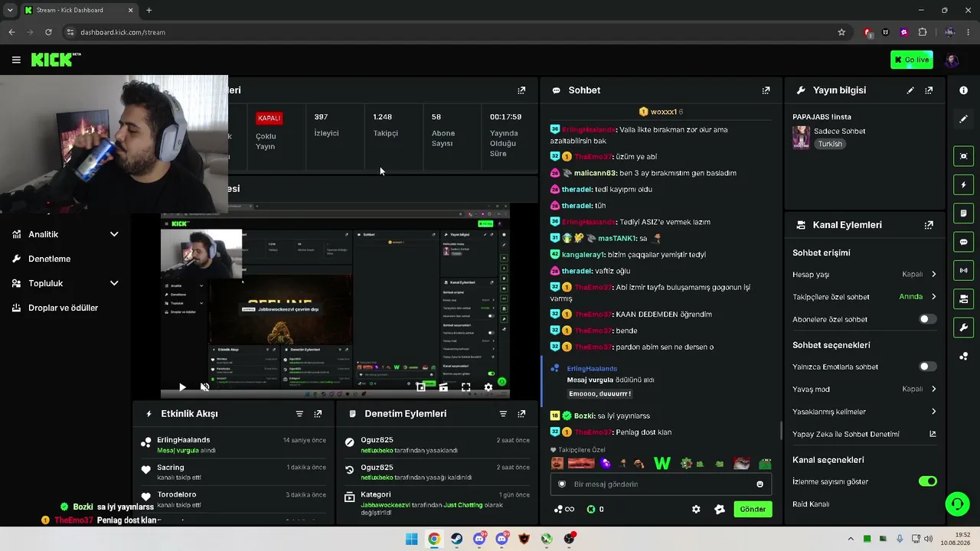Image resolution: width=980 pixels, height=551 pixels.
Task: Click the Sadece Sohbet category thumbnail
Action: [801, 137]
